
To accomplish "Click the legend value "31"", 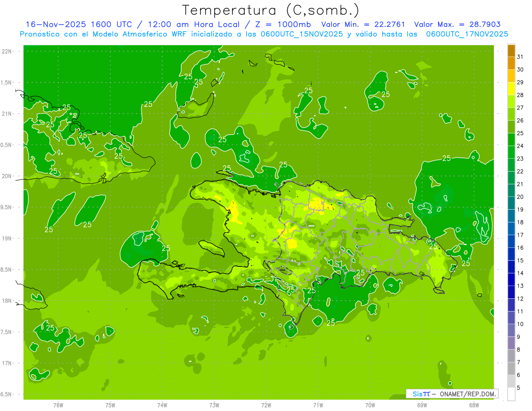I will pyautogui.click(x=520, y=56).
